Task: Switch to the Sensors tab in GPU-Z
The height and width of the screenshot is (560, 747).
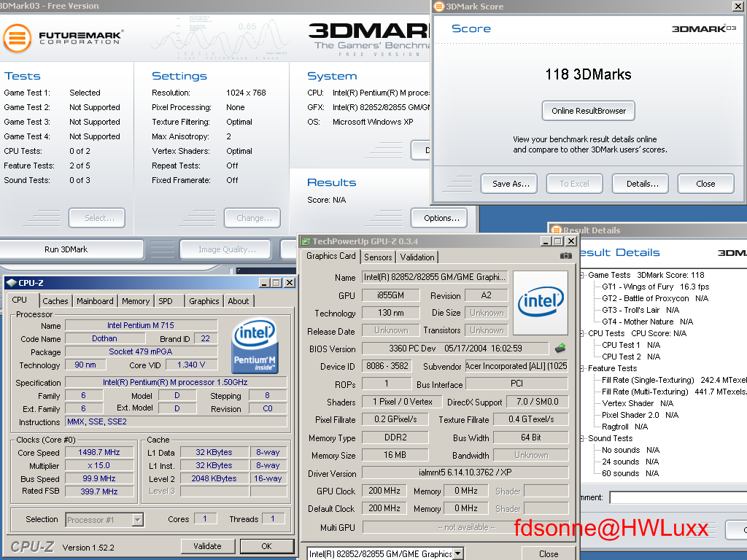Action: 378,257
